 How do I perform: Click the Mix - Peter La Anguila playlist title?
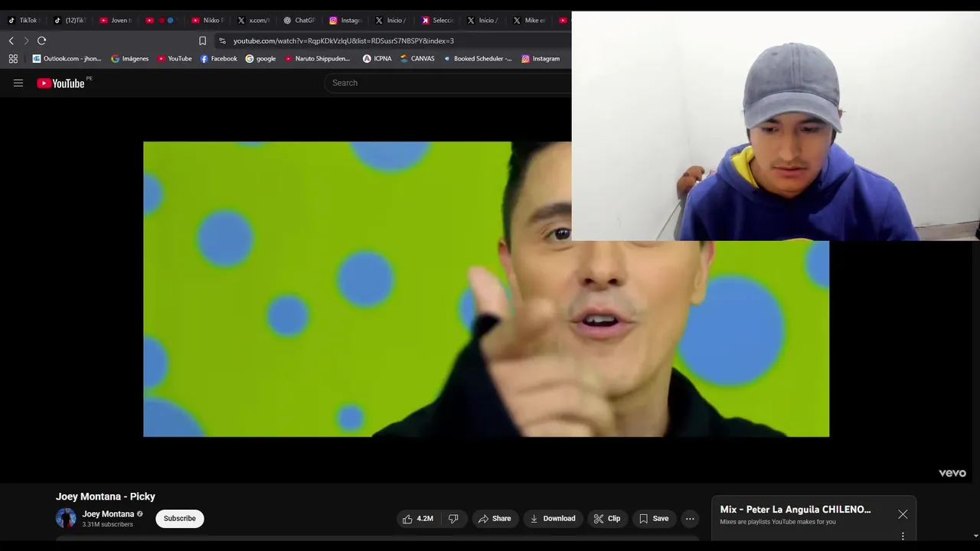point(795,509)
